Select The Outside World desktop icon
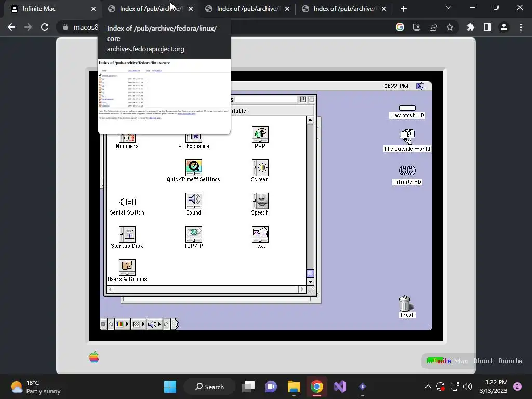 (x=407, y=140)
